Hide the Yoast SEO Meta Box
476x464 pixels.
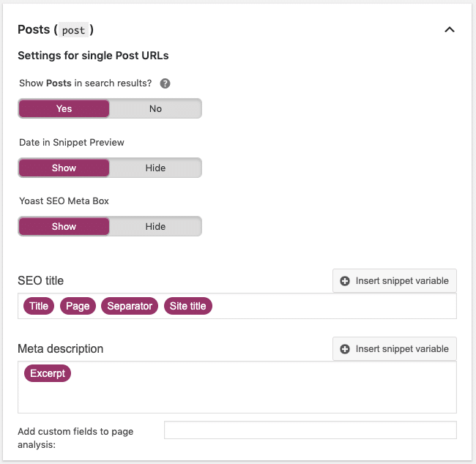[x=155, y=226]
